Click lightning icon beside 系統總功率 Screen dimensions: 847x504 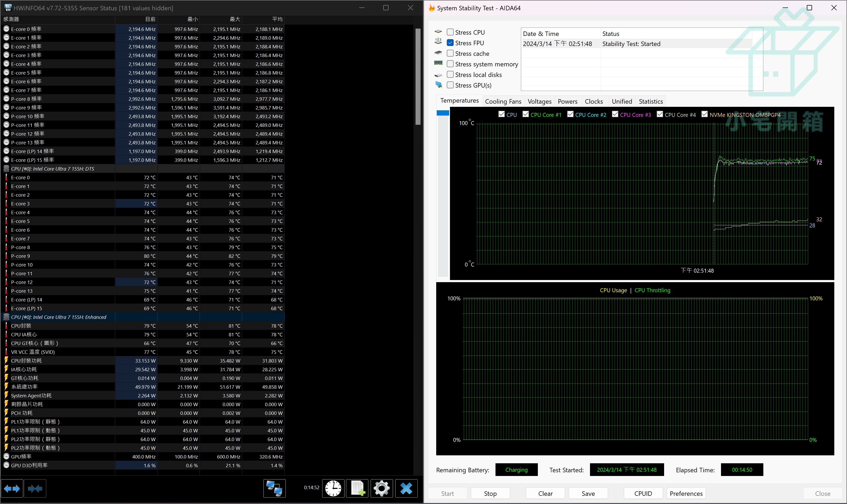[6, 387]
